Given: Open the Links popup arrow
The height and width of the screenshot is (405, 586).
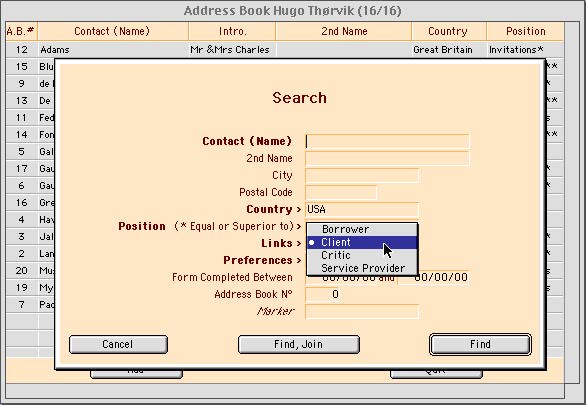Looking at the screenshot, I should point(299,244).
